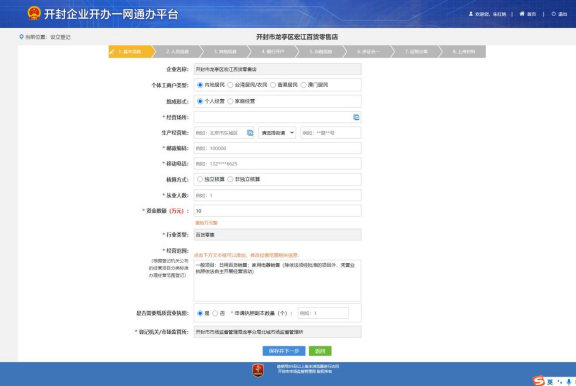Screen dimensions: 576x386
Task: Go to step 2 人员信息 tab
Action: pos(177,52)
